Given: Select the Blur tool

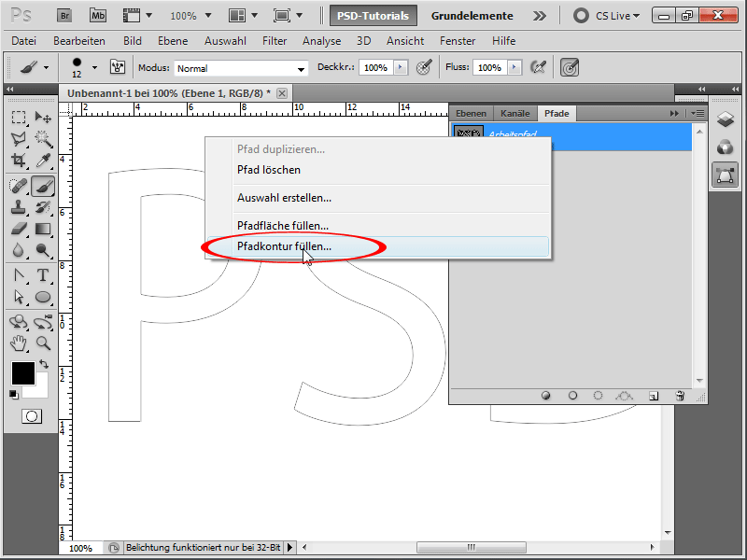Looking at the screenshot, I should point(19,250).
